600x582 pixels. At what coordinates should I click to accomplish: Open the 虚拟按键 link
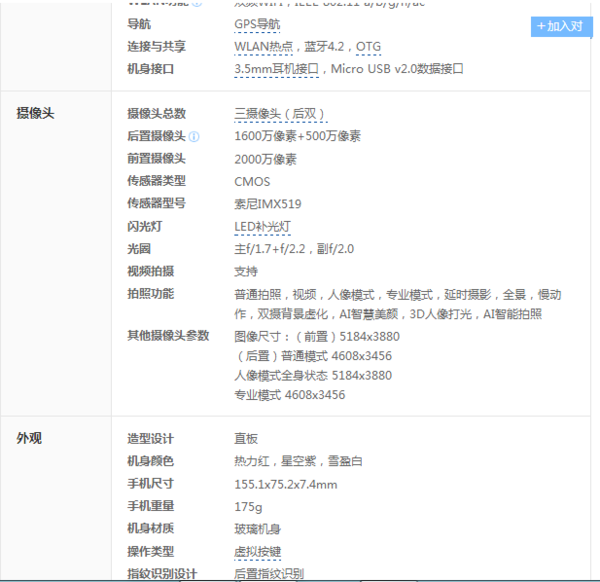258,552
